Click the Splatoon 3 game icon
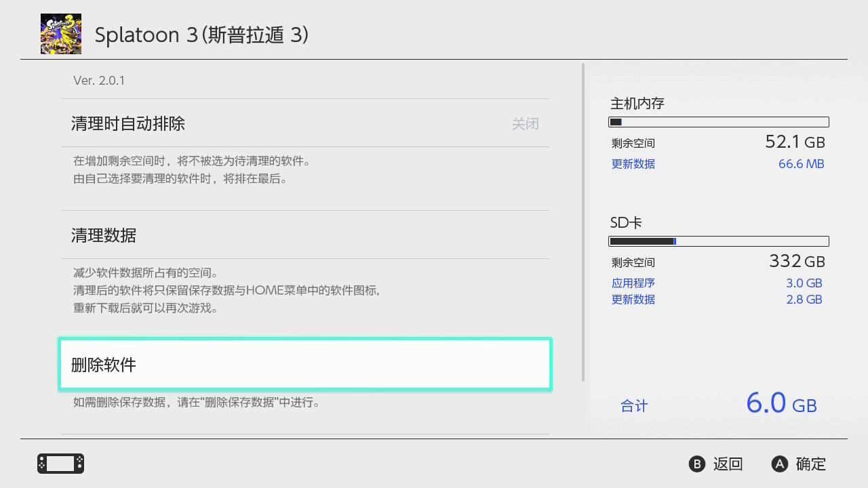 (x=61, y=34)
